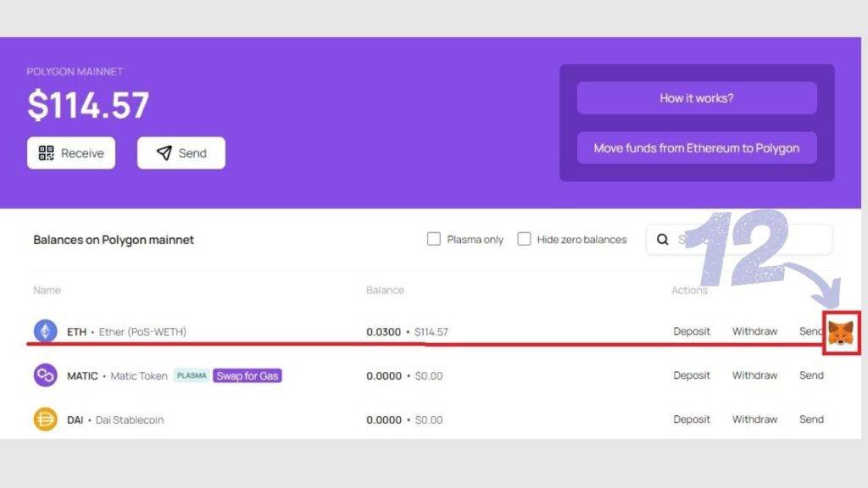868x488 pixels.
Task: Check the Hide zero balances box
Action: pos(524,239)
